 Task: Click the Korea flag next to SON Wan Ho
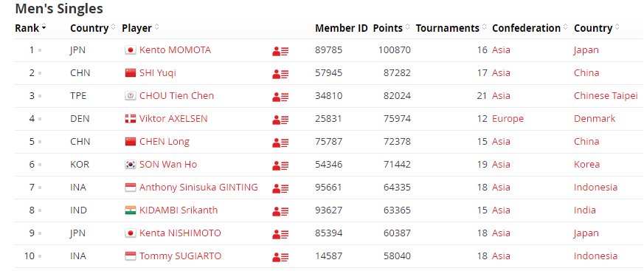pyautogui.click(x=130, y=165)
